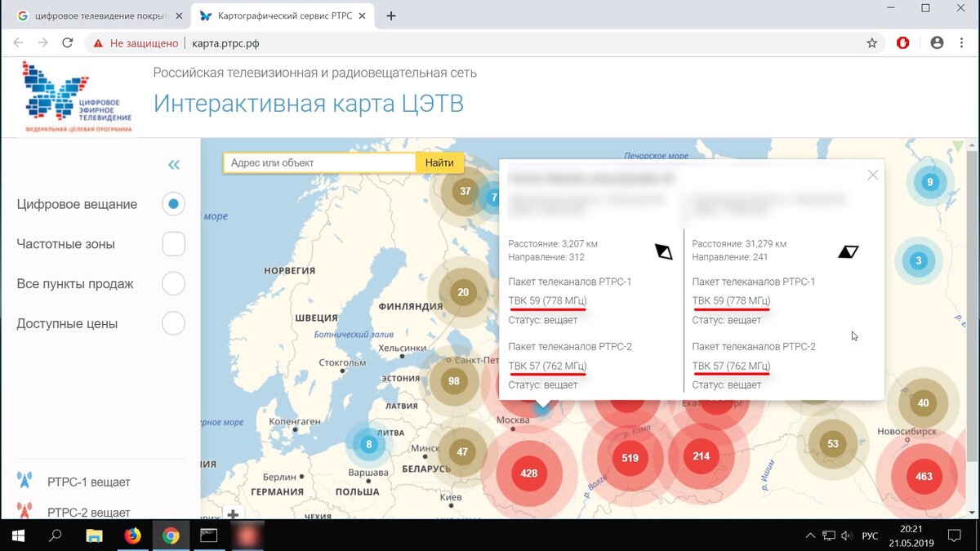Switch the РУС input language
Screen dimensions: 980x551
pos(871,535)
